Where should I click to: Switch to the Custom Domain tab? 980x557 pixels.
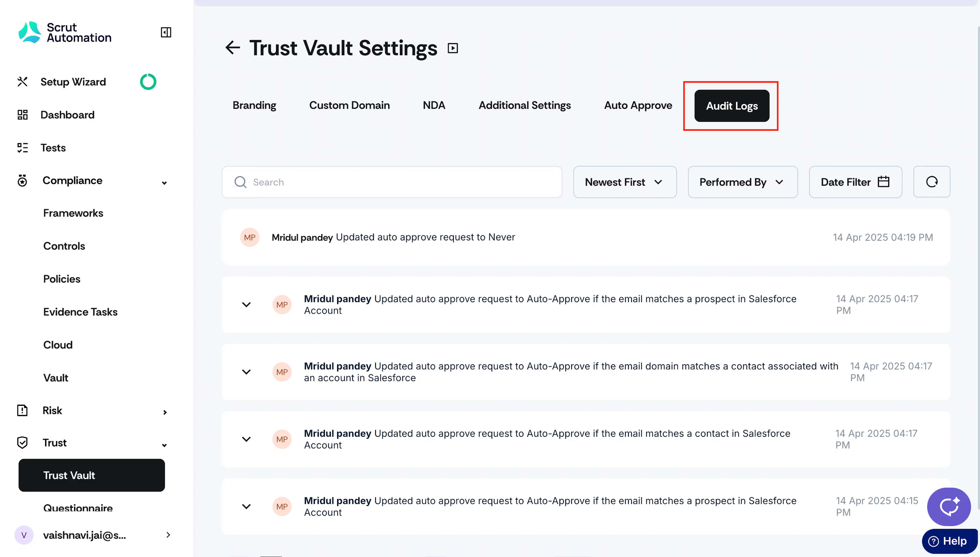coord(349,105)
